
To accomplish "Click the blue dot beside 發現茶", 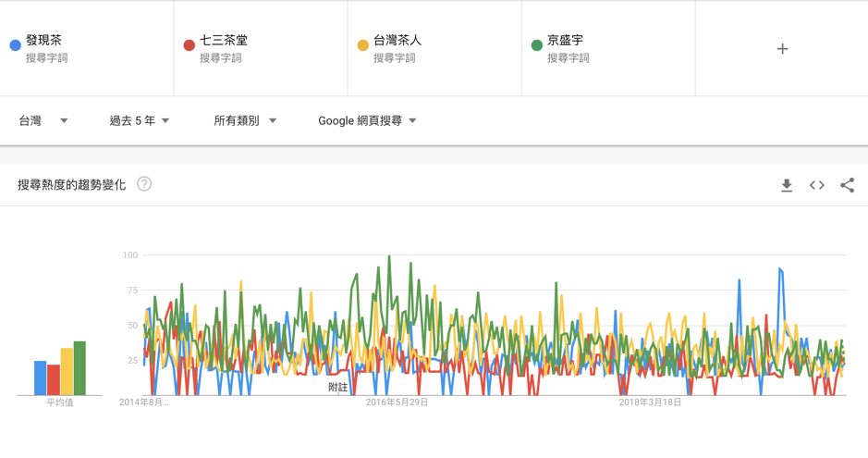I will [x=16, y=45].
